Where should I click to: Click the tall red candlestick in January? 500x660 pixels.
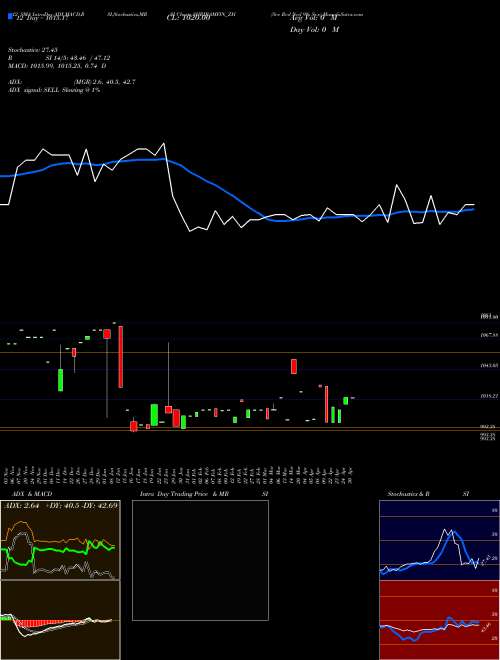click(x=121, y=357)
